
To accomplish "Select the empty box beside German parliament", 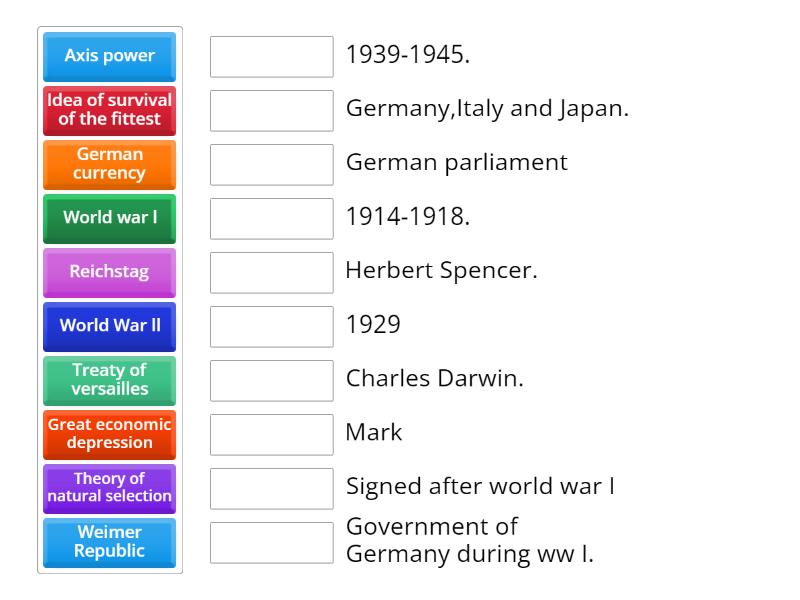I will (271, 164).
